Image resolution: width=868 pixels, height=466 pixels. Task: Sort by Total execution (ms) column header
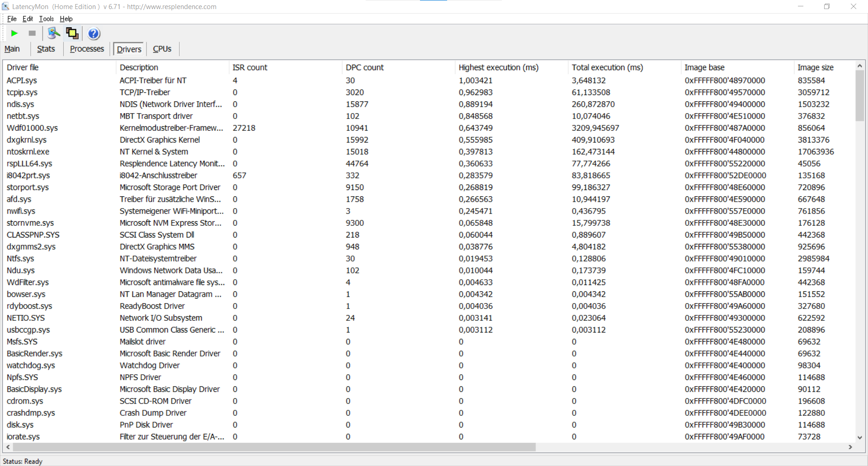coord(624,67)
